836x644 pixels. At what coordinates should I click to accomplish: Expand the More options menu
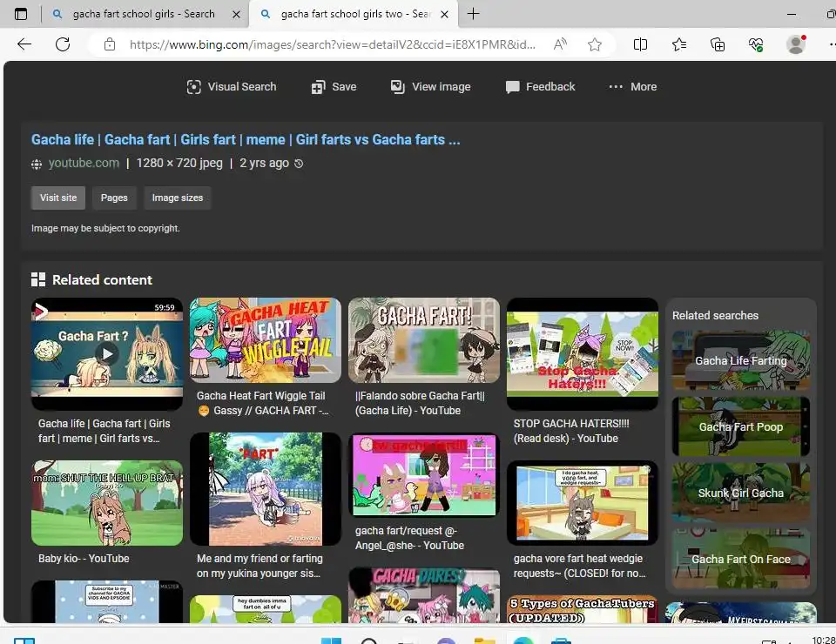633,87
